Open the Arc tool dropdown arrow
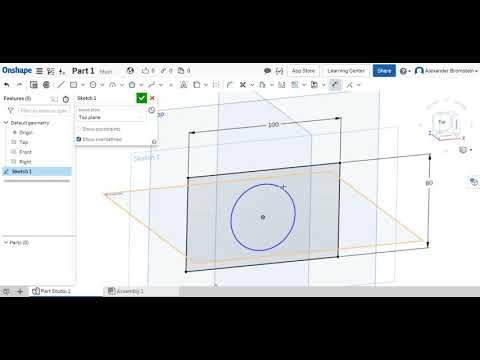This screenshot has width=480, height=360. [x=122, y=85]
